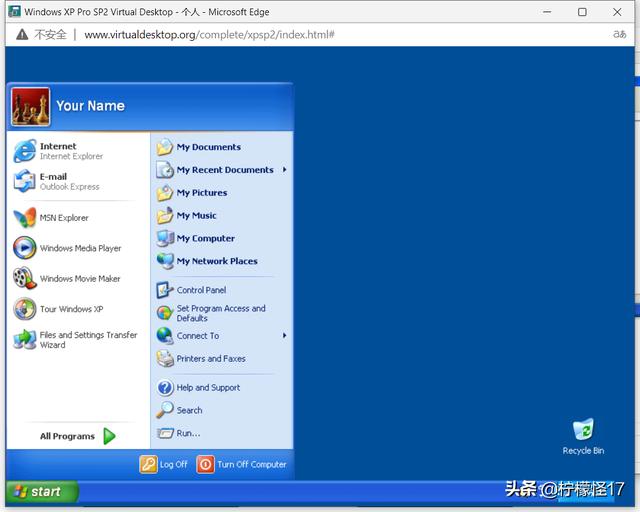Select Printers and Faxes menu text
This screenshot has width=640, height=512.
pos(211,358)
